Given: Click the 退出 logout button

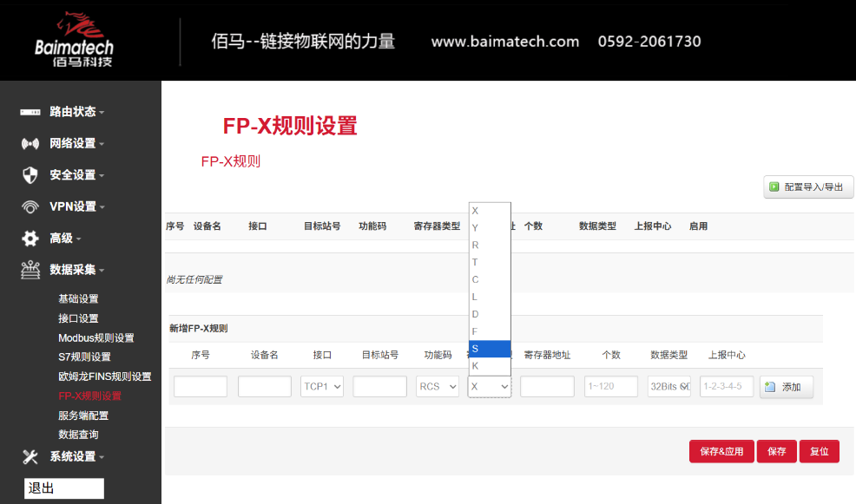Looking at the screenshot, I should coord(64,488).
